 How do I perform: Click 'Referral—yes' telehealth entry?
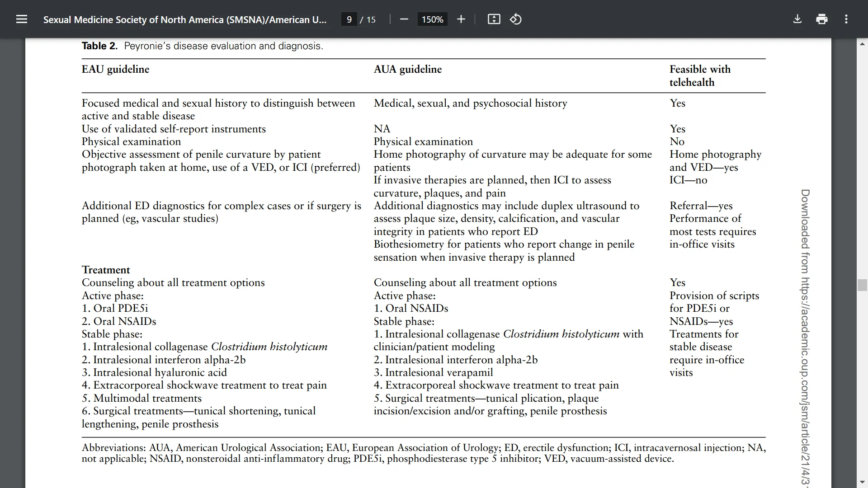(x=701, y=206)
